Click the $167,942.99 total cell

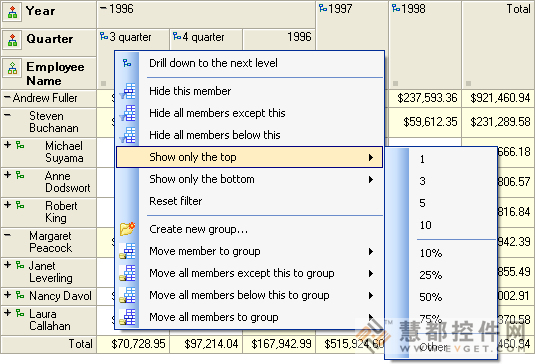click(279, 344)
